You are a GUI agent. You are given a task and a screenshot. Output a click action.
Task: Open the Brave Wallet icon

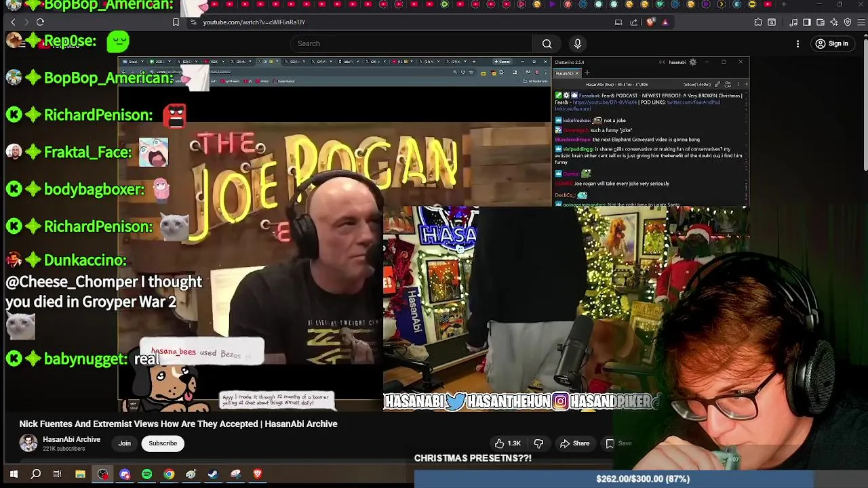point(821,22)
